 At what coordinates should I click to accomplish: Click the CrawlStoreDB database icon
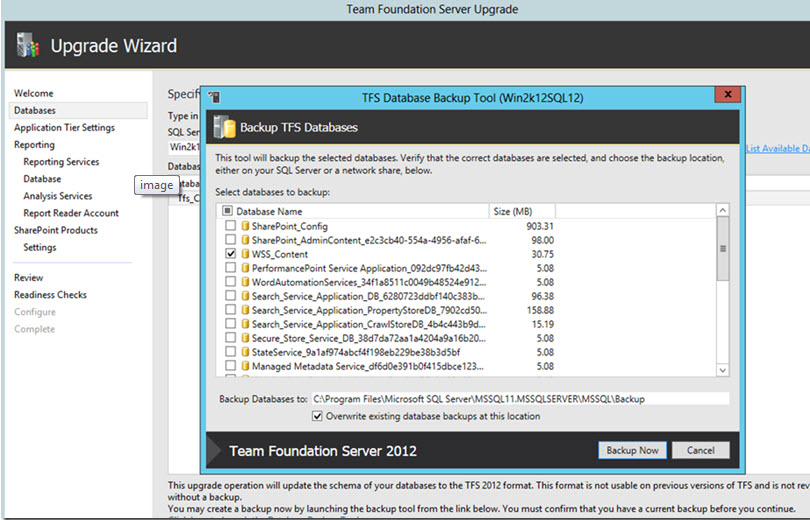coord(245,324)
